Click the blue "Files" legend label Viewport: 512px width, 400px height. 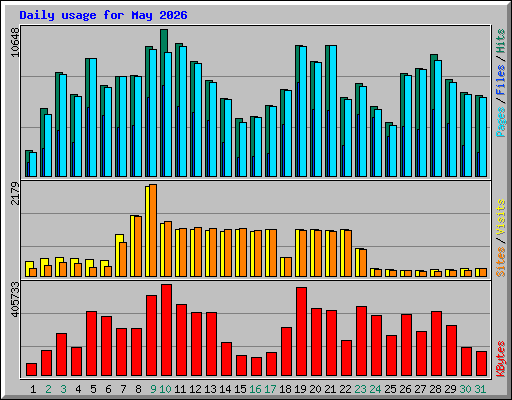tap(501, 80)
